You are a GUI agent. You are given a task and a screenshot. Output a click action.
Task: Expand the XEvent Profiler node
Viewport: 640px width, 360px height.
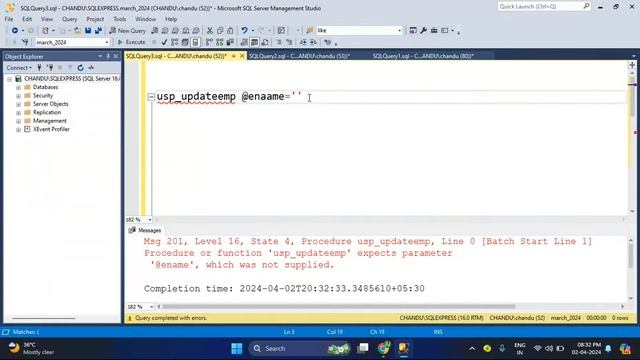point(18,130)
